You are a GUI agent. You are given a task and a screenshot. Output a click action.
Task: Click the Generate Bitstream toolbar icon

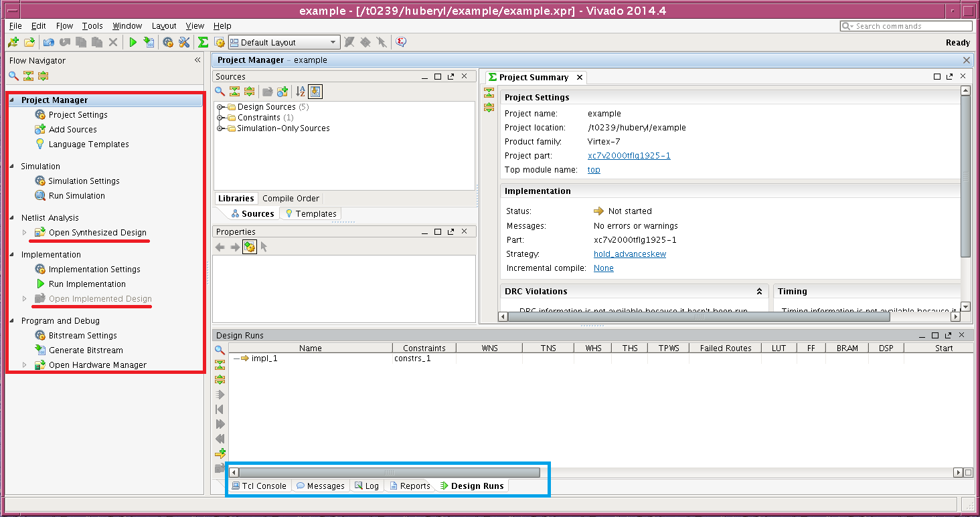148,42
